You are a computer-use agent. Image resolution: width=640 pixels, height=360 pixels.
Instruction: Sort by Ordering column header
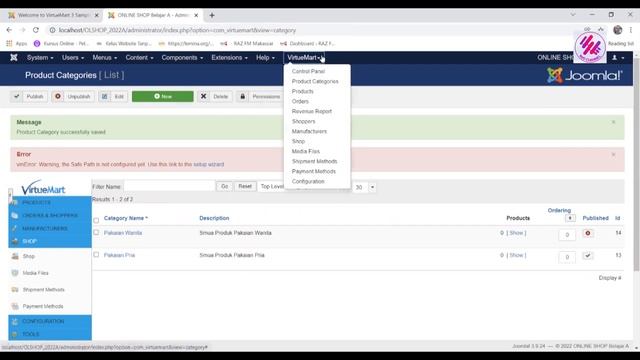point(559,210)
